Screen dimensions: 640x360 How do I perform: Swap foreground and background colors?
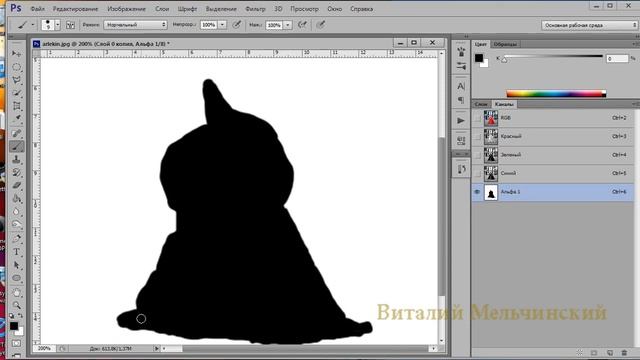pos(20,316)
